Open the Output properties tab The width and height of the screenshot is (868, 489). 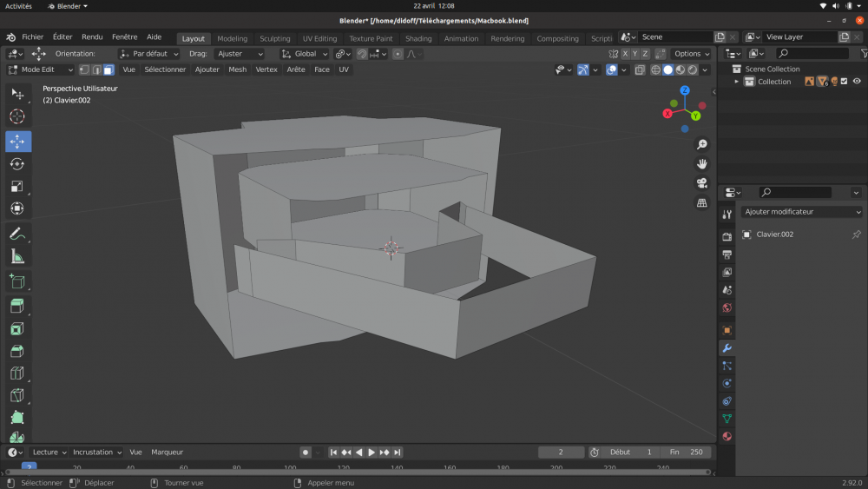727,254
